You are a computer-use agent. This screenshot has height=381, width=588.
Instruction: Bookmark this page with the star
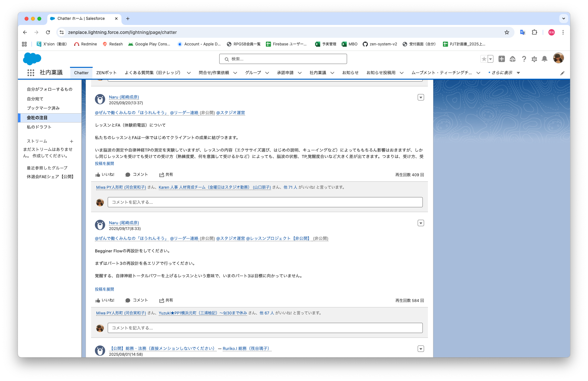pyautogui.click(x=507, y=32)
